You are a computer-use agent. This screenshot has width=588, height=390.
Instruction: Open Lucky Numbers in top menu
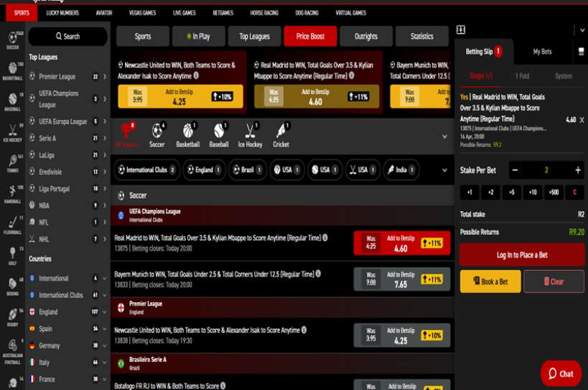(62, 13)
